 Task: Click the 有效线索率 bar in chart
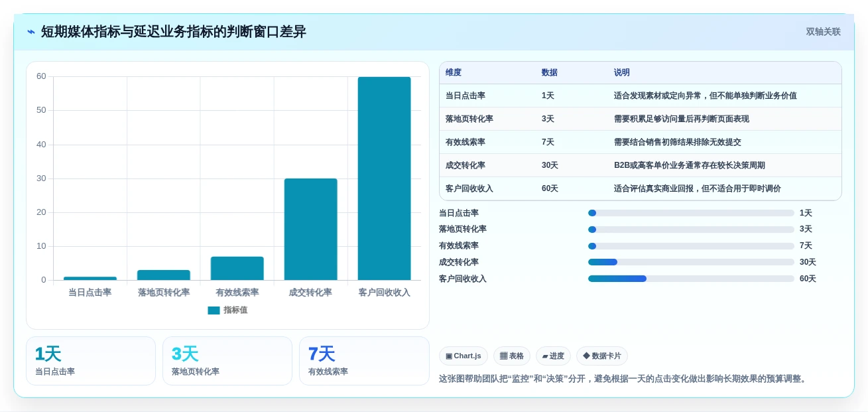click(237, 268)
